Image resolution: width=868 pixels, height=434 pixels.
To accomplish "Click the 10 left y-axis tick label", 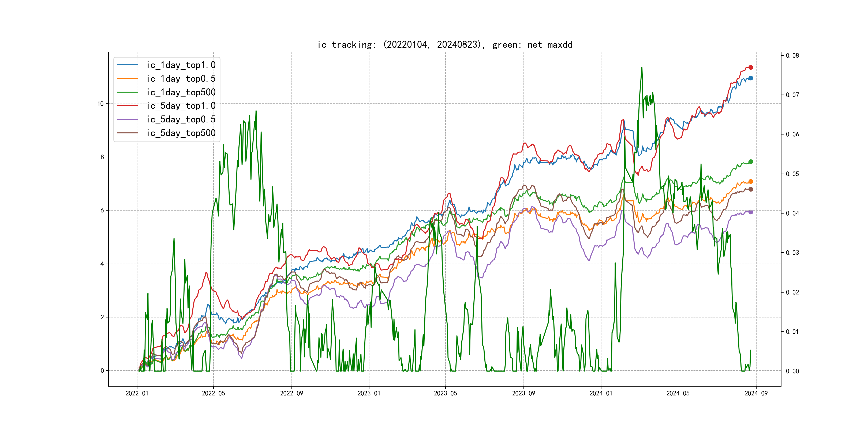I will 100,104.
